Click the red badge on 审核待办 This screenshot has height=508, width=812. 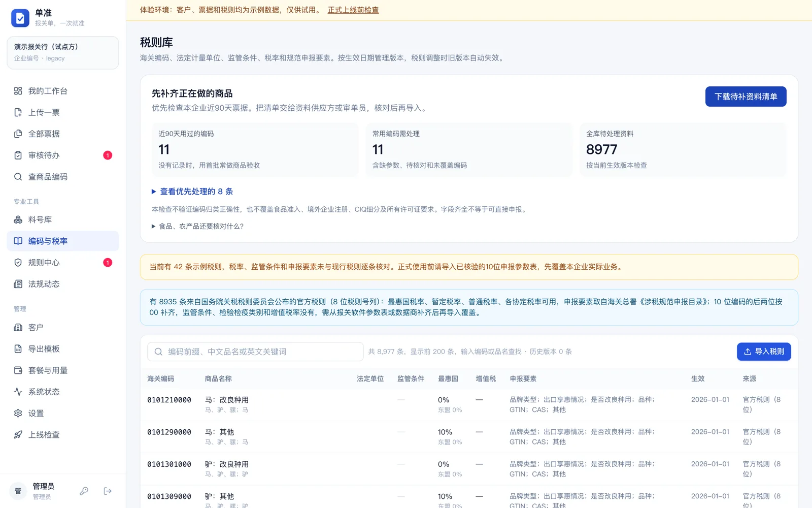108,155
